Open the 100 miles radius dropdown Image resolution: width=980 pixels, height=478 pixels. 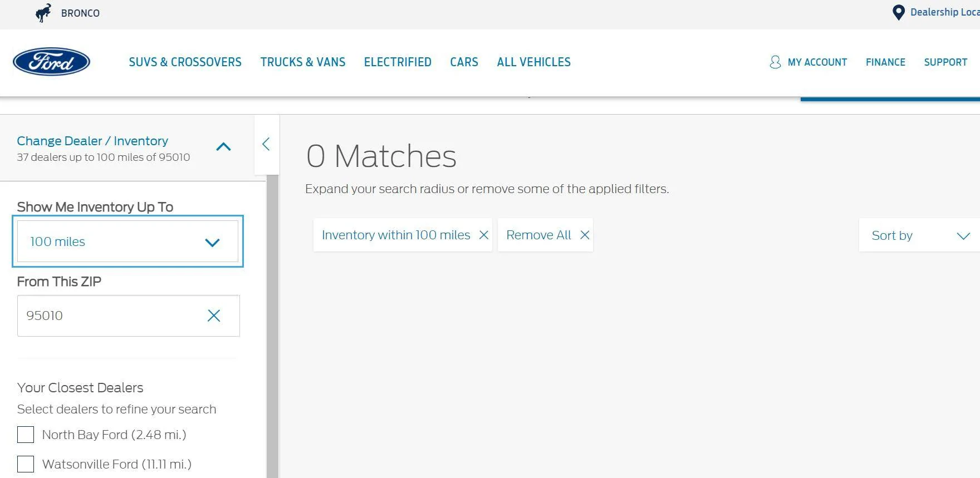click(128, 242)
